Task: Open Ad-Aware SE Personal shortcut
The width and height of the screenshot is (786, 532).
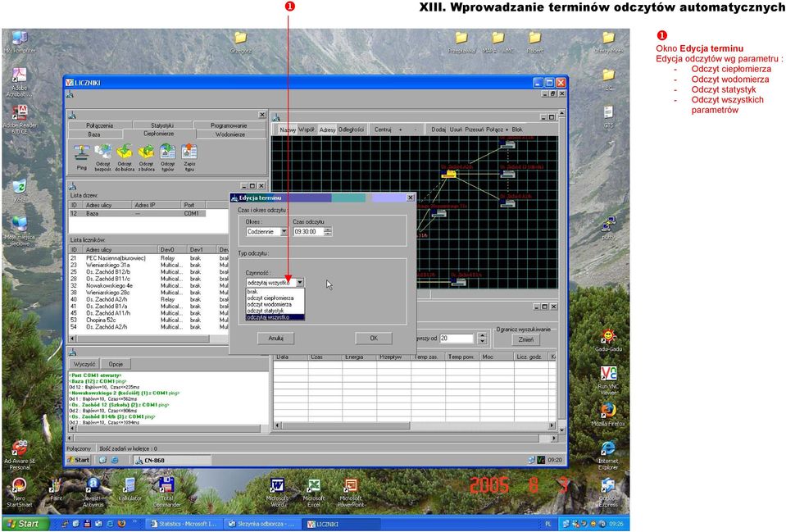Action: click(x=20, y=455)
